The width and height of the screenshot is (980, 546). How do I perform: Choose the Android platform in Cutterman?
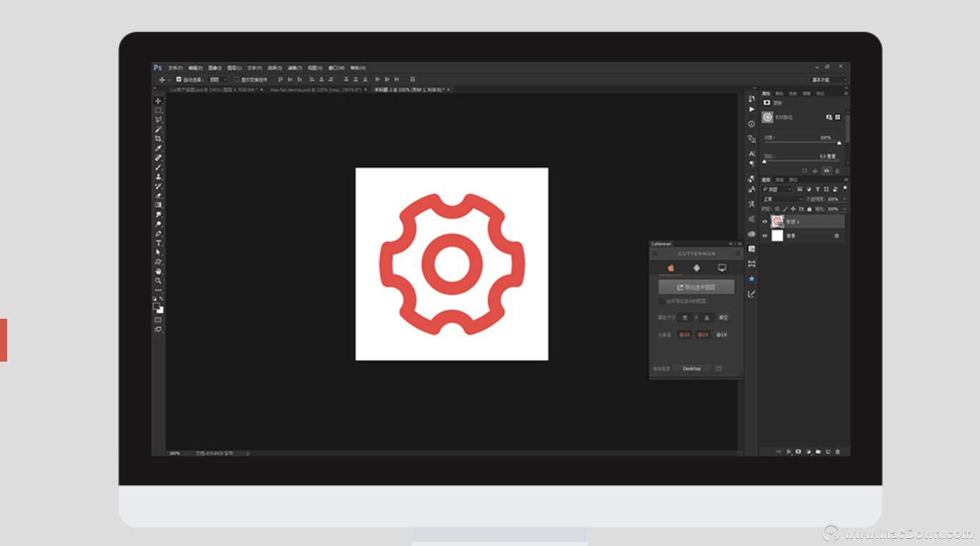pyautogui.click(x=696, y=268)
